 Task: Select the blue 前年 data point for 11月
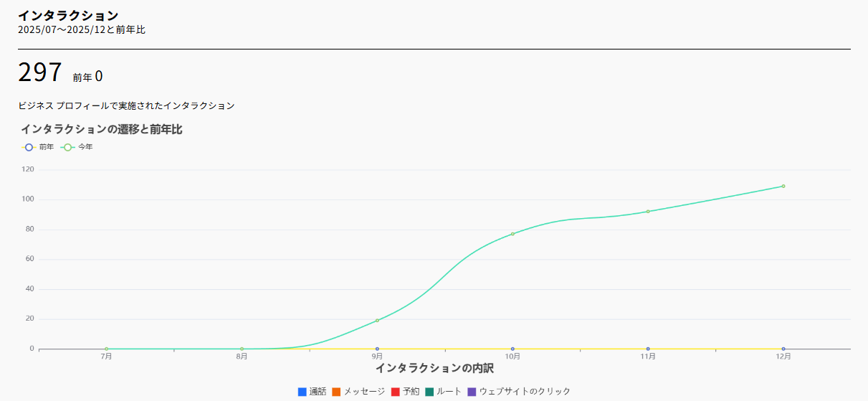coord(648,349)
